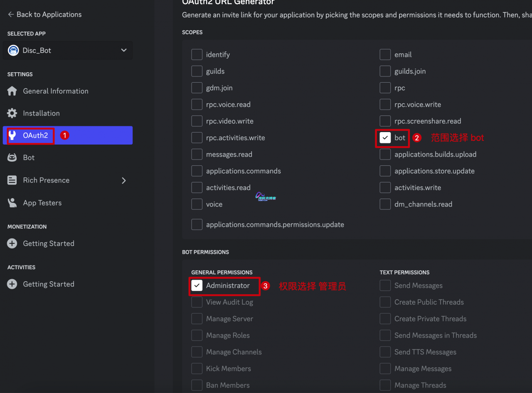Image resolution: width=532 pixels, height=393 pixels.
Task: Click the Installation gear icon
Action: 12,113
